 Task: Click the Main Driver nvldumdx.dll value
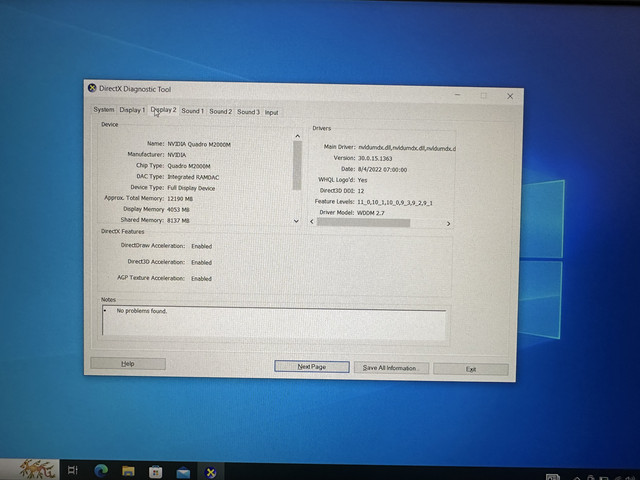(x=407, y=148)
